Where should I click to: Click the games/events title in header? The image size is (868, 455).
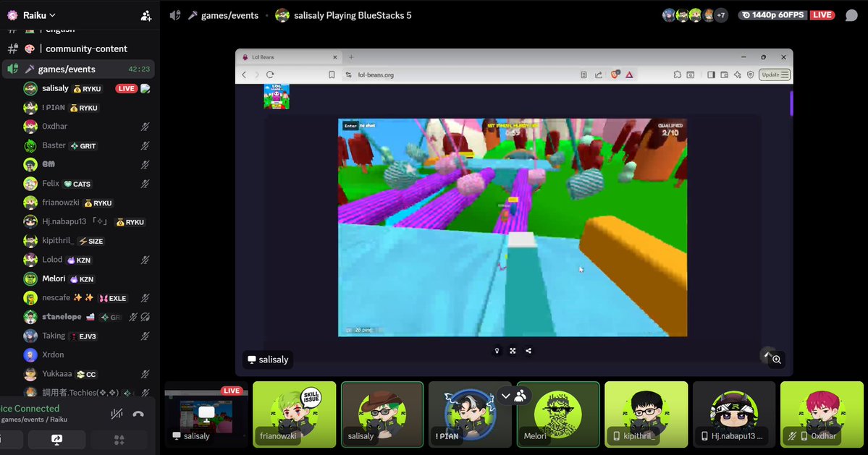[229, 15]
